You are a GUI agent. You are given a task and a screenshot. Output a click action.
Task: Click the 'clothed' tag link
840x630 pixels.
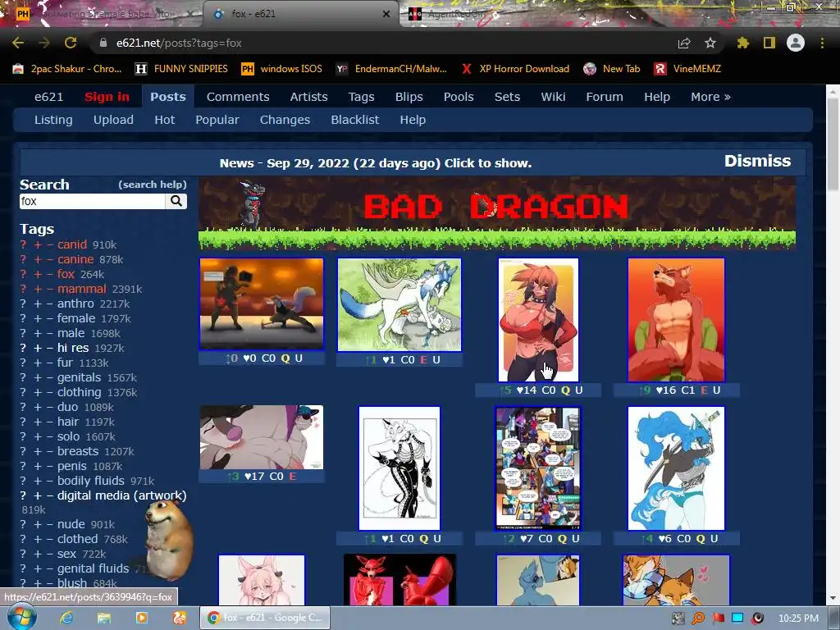78,539
